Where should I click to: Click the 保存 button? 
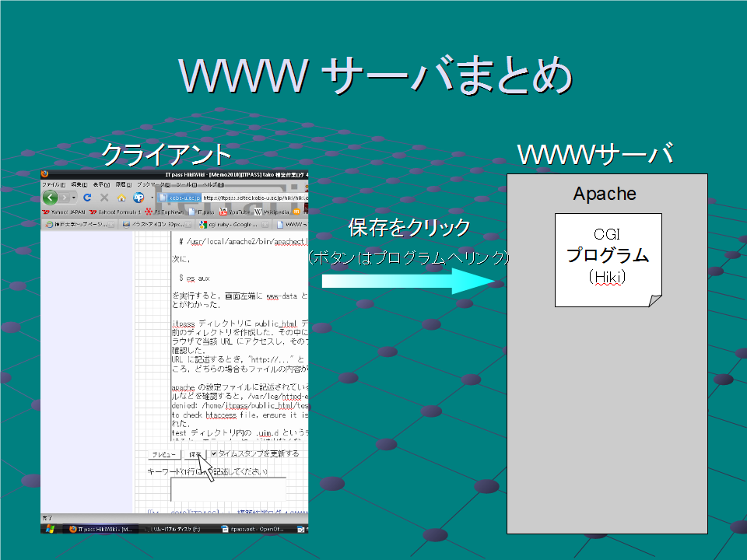coord(195,454)
